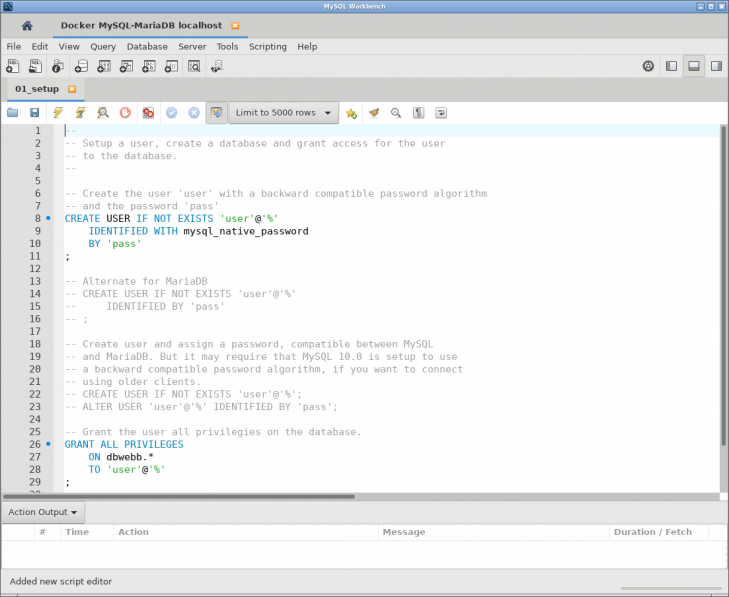
Task: Toggle continue on error icon
Action: [148, 113]
